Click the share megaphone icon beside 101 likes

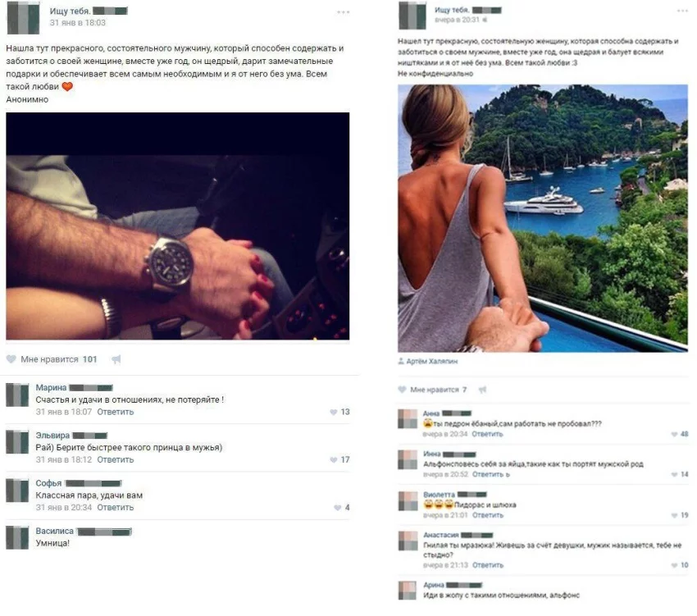[116, 359]
